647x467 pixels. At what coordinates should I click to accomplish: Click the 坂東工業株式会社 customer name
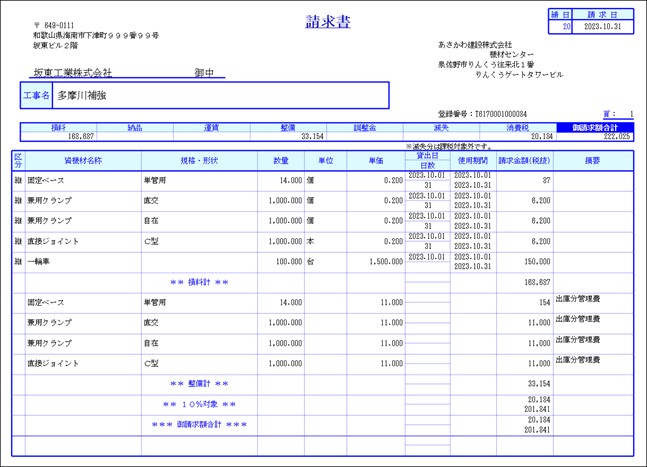tap(72, 72)
